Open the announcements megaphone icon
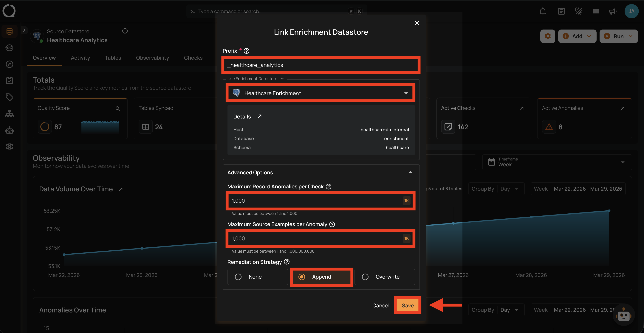 click(x=613, y=11)
